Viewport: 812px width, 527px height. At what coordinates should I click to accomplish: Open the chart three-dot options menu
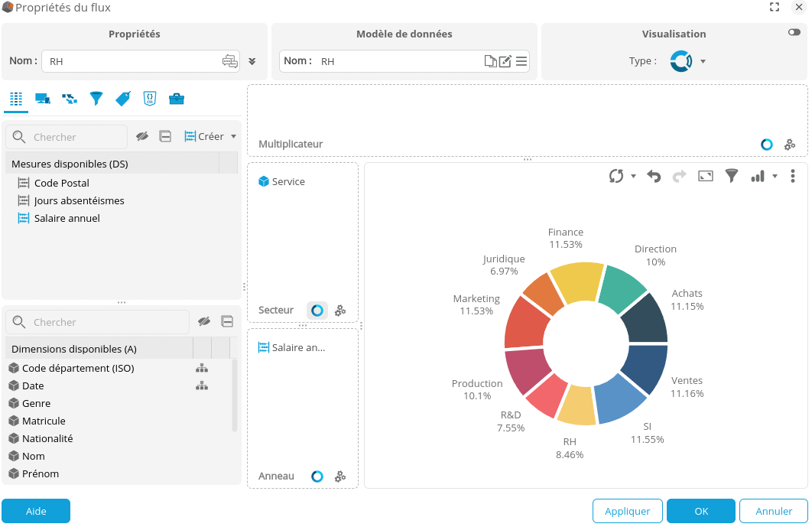click(x=793, y=176)
